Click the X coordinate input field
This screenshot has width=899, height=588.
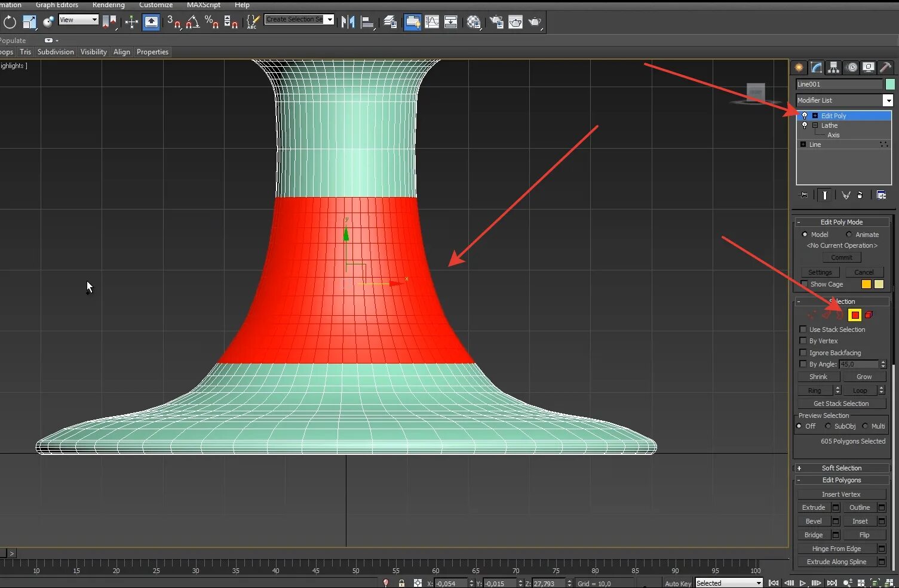pyautogui.click(x=451, y=583)
